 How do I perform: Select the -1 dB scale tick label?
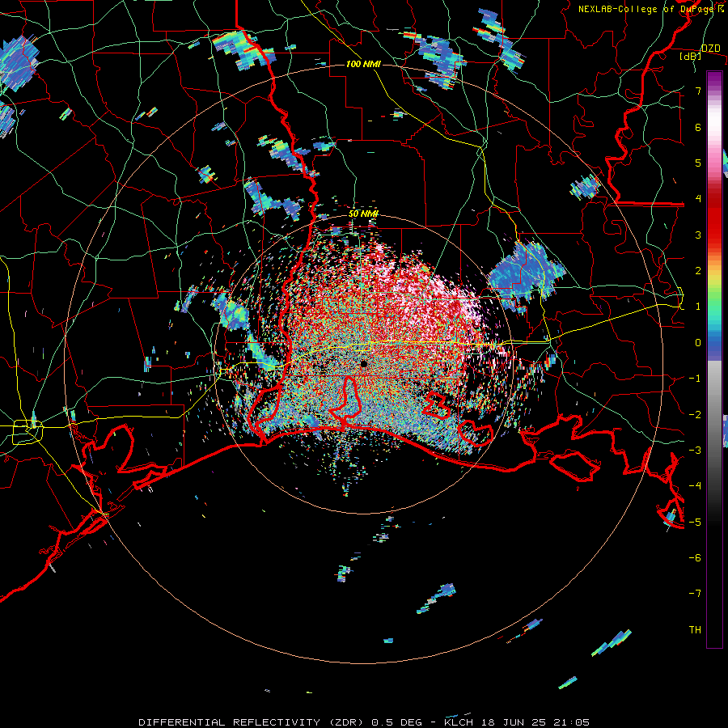click(x=695, y=379)
